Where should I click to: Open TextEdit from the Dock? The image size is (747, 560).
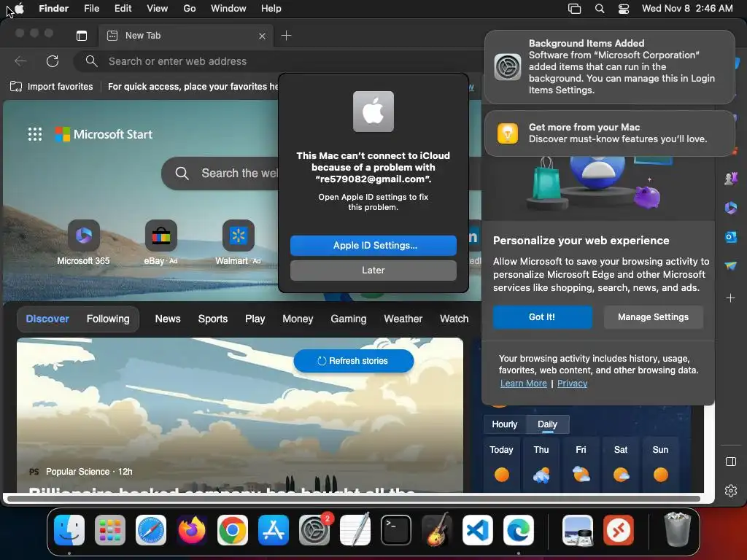click(x=355, y=530)
